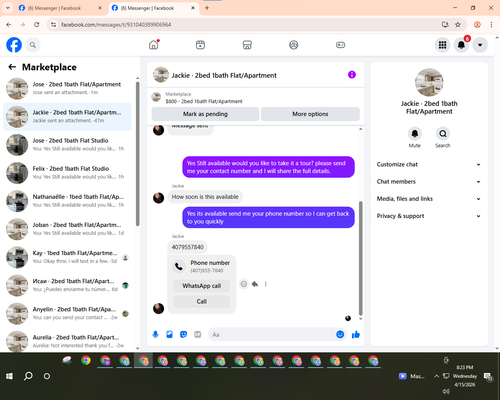Open conversation info purple icon
500x400 pixels.
tap(352, 75)
